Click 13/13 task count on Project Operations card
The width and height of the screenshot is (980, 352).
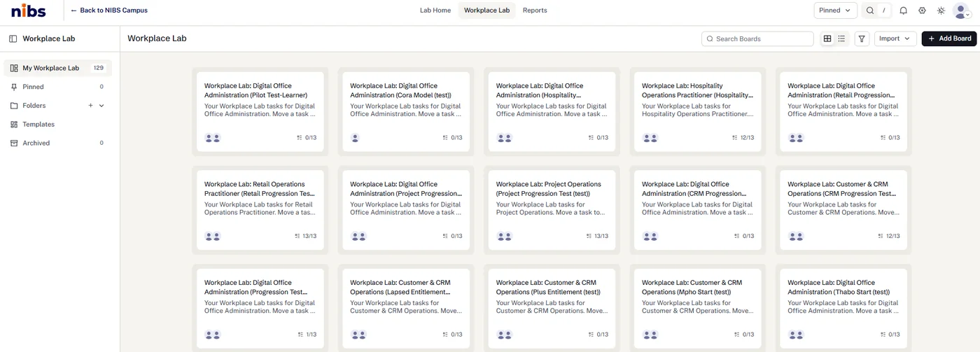point(597,237)
